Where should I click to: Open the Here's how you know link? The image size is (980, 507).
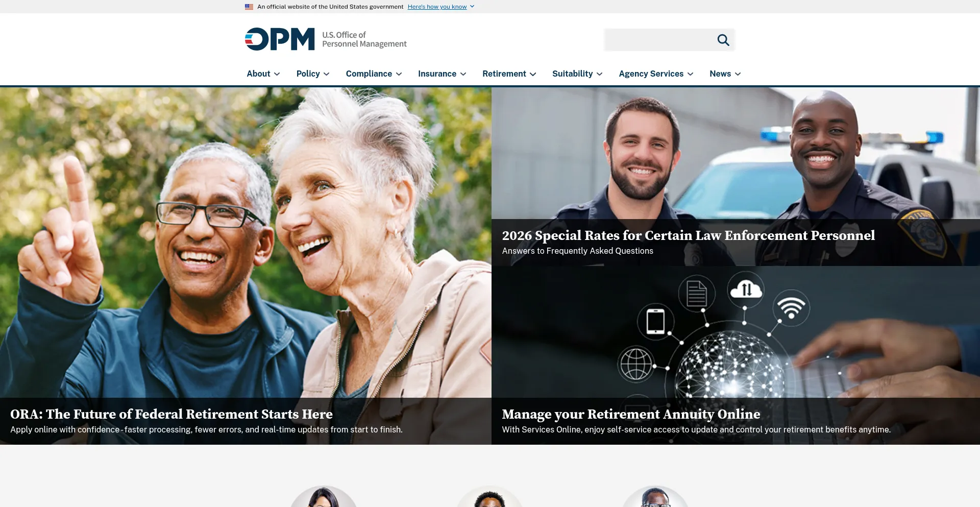pos(437,7)
